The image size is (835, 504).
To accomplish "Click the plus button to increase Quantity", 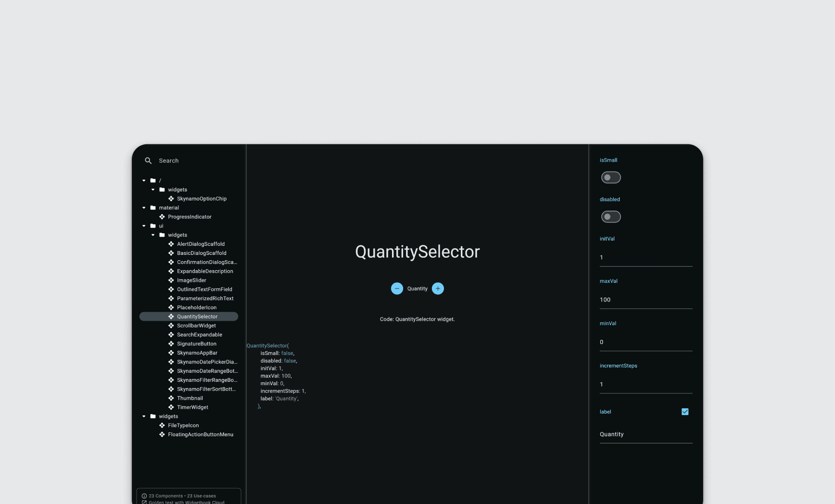I will click(x=438, y=289).
